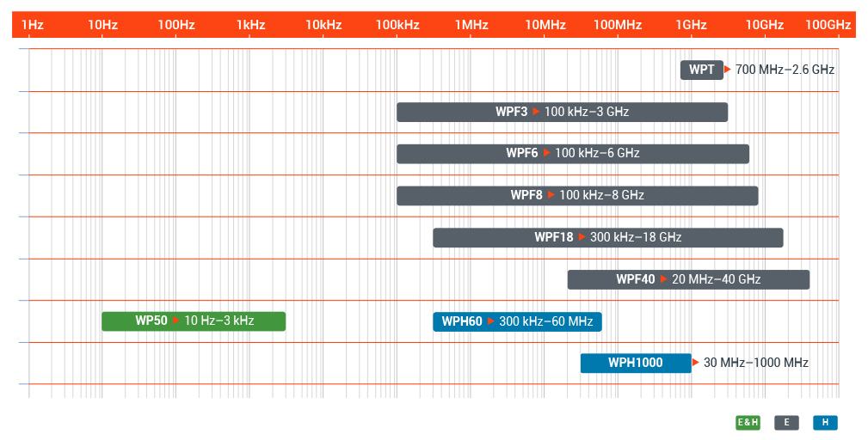Viewport: 868px width, 440px height.
Task: Click the 100kHz axis label
Action: pyautogui.click(x=397, y=25)
